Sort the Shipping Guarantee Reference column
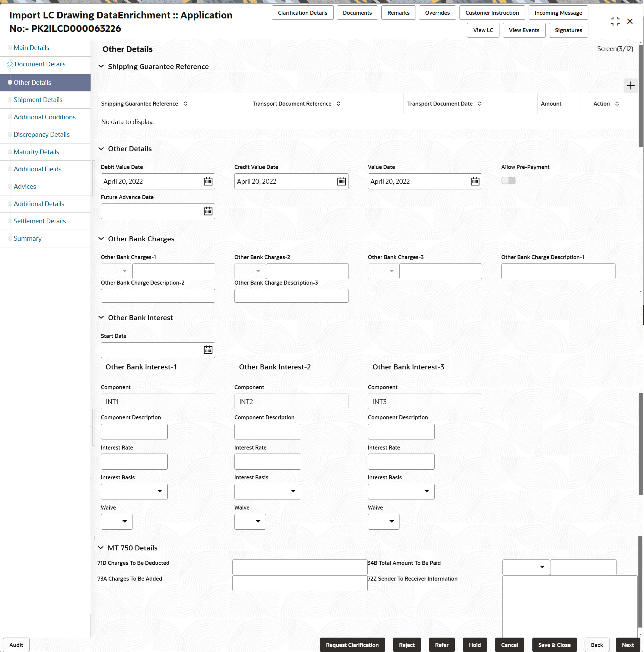Image resolution: width=644 pixels, height=652 pixels. pyautogui.click(x=185, y=104)
